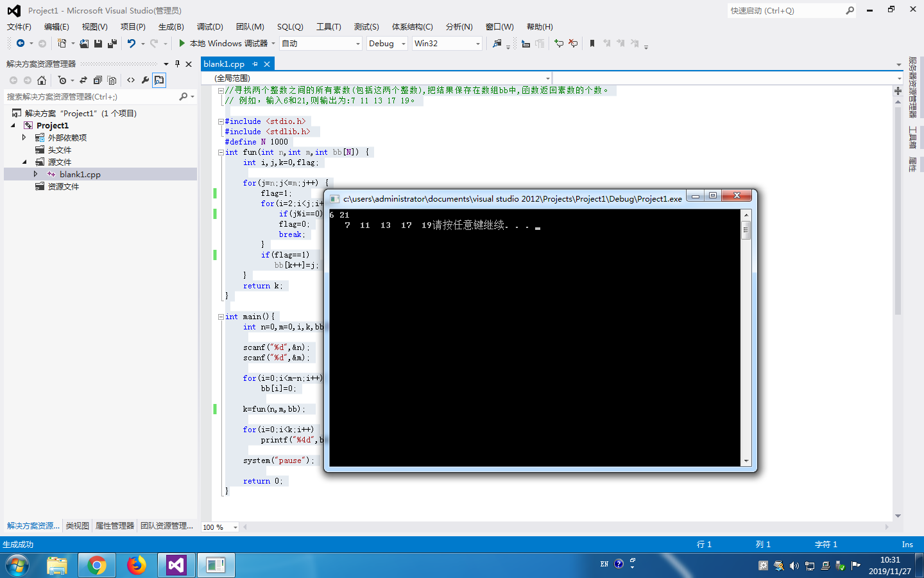Click the pending changes filter clock icon
Image resolution: width=924 pixels, height=578 pixels.
pyautogui.click(x=62, y=80)
